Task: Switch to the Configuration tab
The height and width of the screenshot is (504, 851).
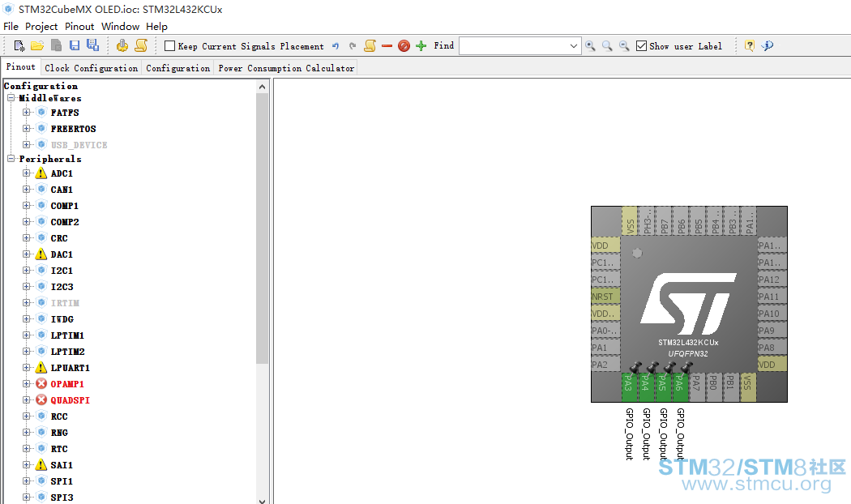Action: click(178, 68)
